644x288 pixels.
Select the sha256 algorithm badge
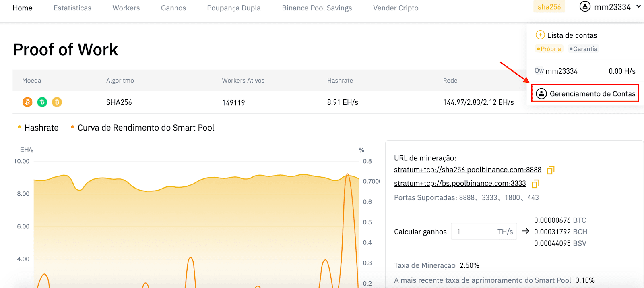click(x=549, y=7)
